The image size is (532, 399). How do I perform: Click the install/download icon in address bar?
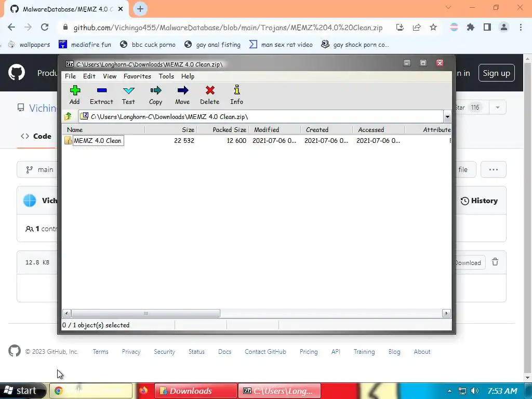point(400,27)
